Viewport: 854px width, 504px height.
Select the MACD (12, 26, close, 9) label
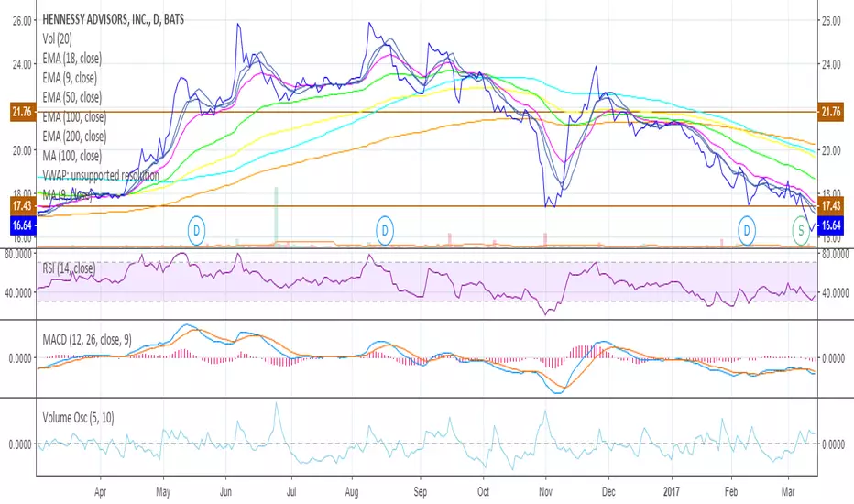click(87, 339)
